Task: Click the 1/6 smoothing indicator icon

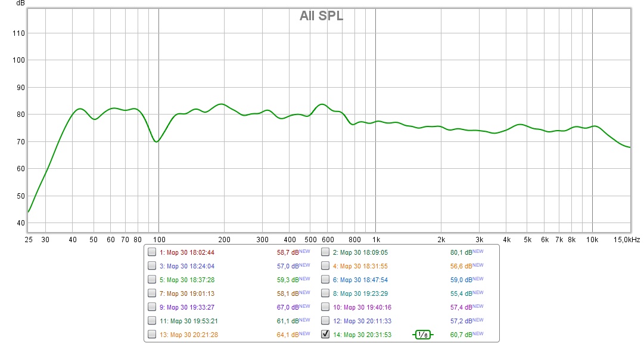Action: (x=423, y=335)
